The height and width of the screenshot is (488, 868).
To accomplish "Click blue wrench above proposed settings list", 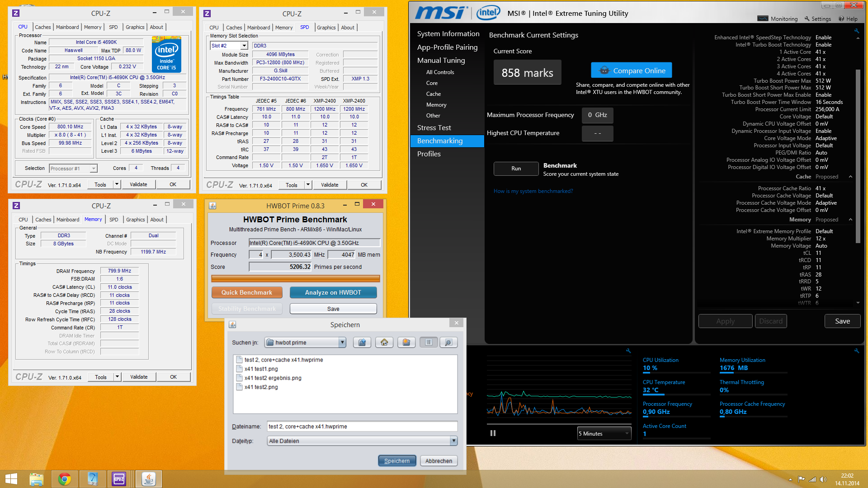I will (x=856, y=31).
